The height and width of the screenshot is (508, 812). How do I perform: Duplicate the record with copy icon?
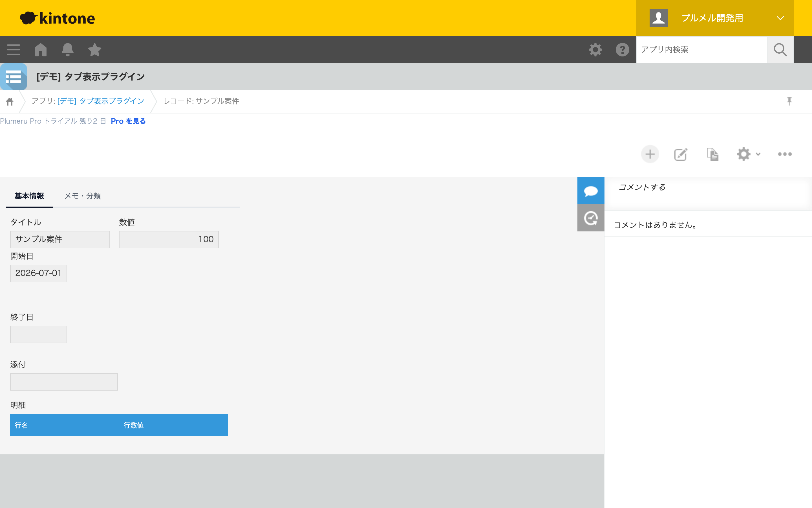point(712,154)
